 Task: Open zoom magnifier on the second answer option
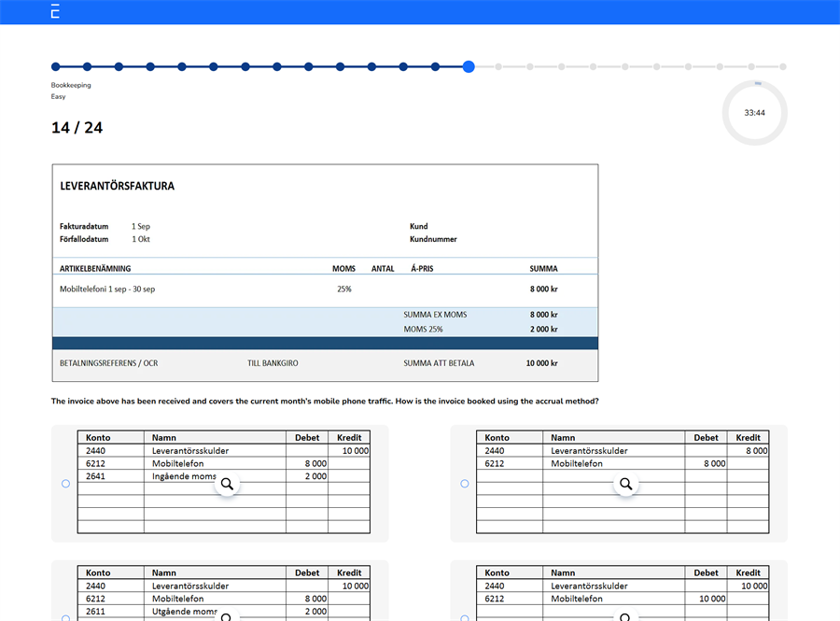(625, 484)
